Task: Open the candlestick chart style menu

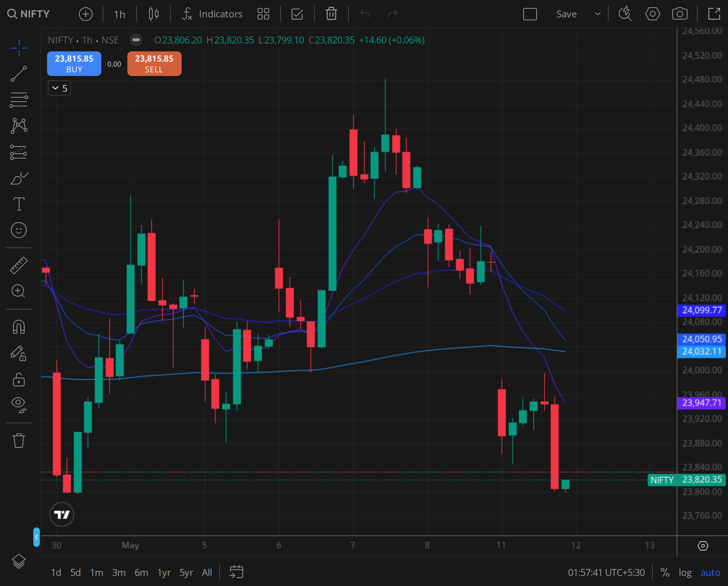Action: point(154,14)
